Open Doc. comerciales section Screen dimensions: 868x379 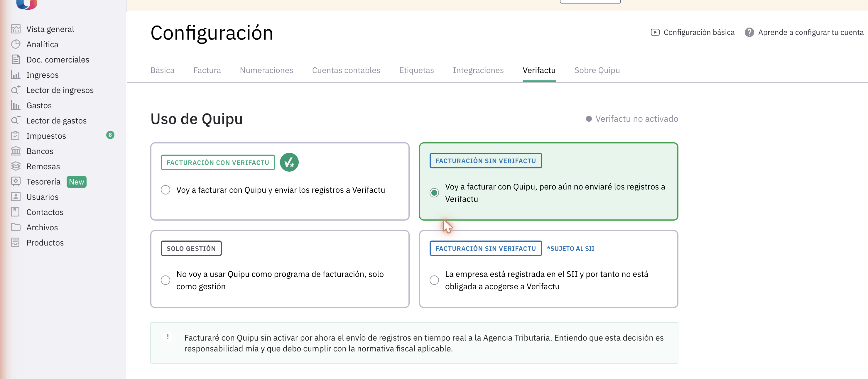point(58,60)
